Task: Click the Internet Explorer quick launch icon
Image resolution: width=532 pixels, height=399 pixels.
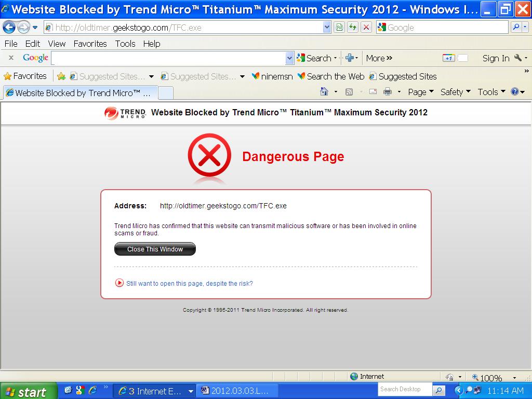Action: pos(92,390)
